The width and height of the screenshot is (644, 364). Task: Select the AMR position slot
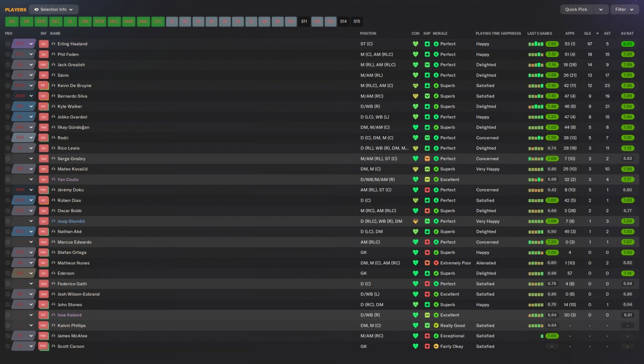coord(129,22)
